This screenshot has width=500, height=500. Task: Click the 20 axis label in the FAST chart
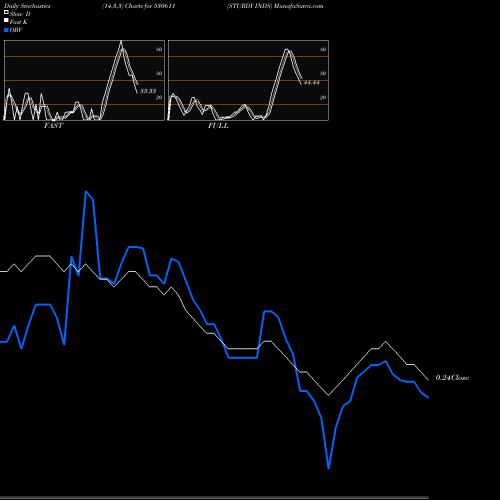(x=159, y=97)
